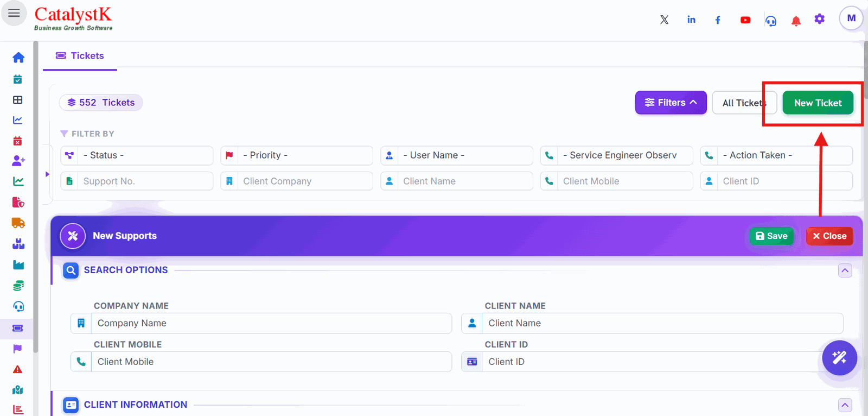The width and height of the screenshot is (868, 416).
Task: Focus the Client Mobile field in New Supports
Action: click(261, 362)
